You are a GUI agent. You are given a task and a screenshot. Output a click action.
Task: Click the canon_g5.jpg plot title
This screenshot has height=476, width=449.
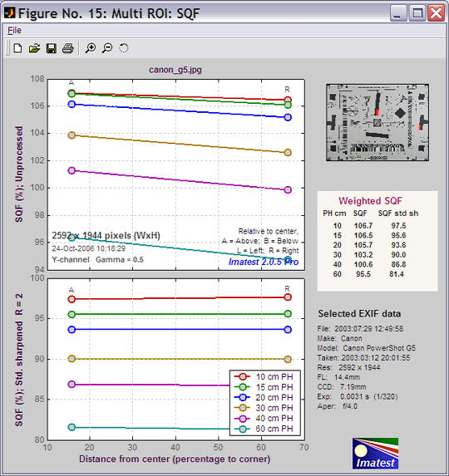175,70
